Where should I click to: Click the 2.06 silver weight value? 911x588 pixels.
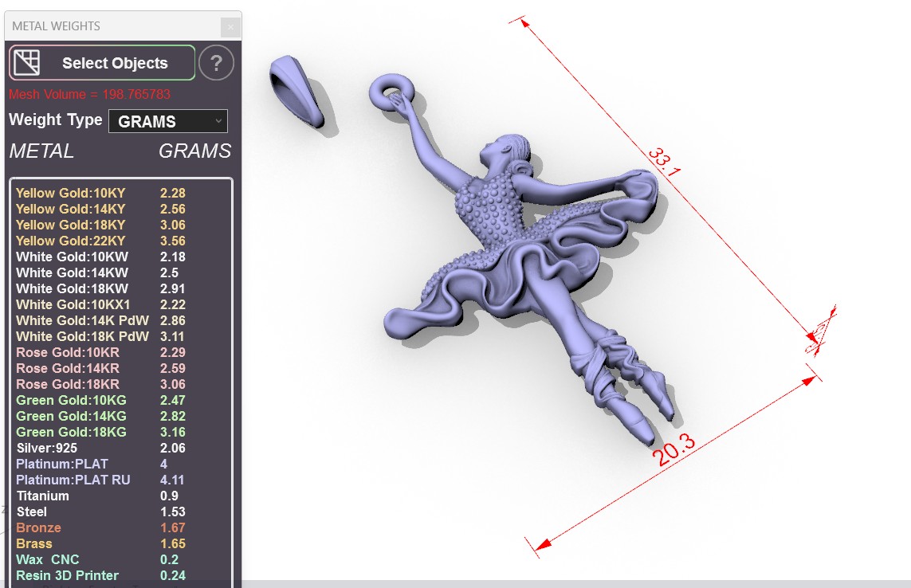[172, 448]
